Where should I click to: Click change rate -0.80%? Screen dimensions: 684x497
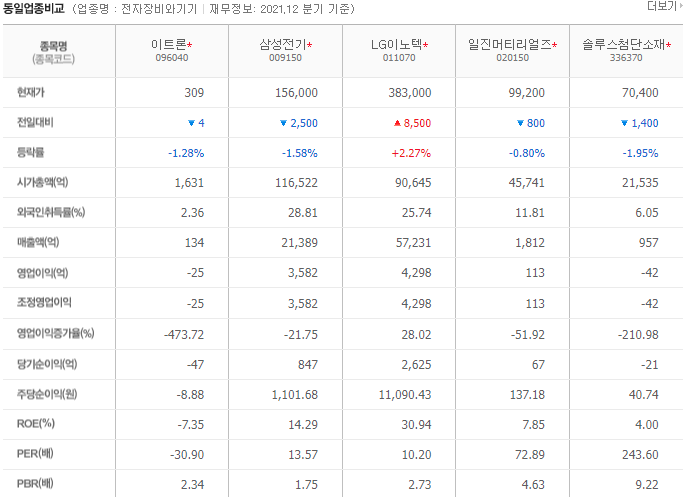[527, 153]
